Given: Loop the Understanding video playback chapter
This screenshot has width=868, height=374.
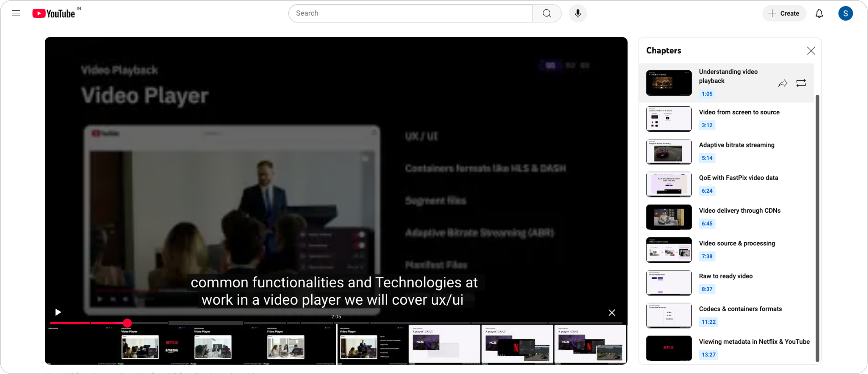Looking at the screenshot, I should click(801, 83).
